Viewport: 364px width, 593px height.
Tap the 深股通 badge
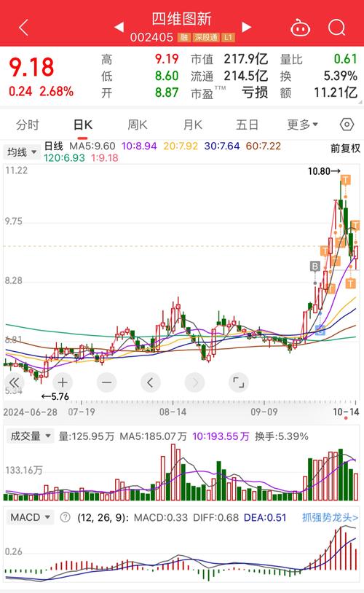point(206,37)
